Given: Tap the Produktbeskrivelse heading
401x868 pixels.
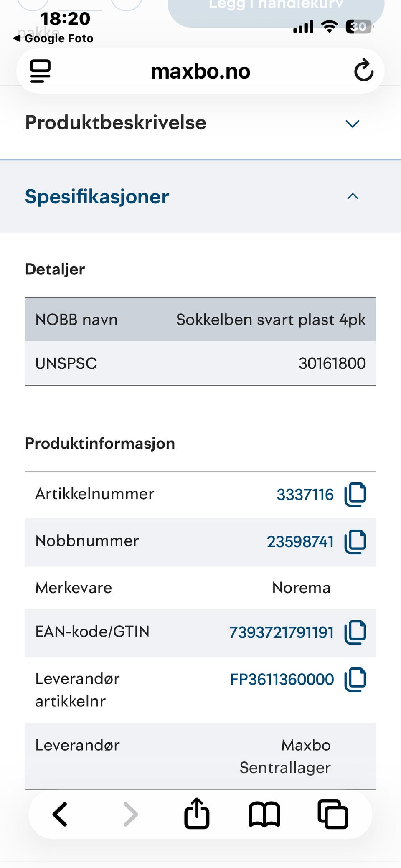Looking at the screenshot, I should coord(116,123).
